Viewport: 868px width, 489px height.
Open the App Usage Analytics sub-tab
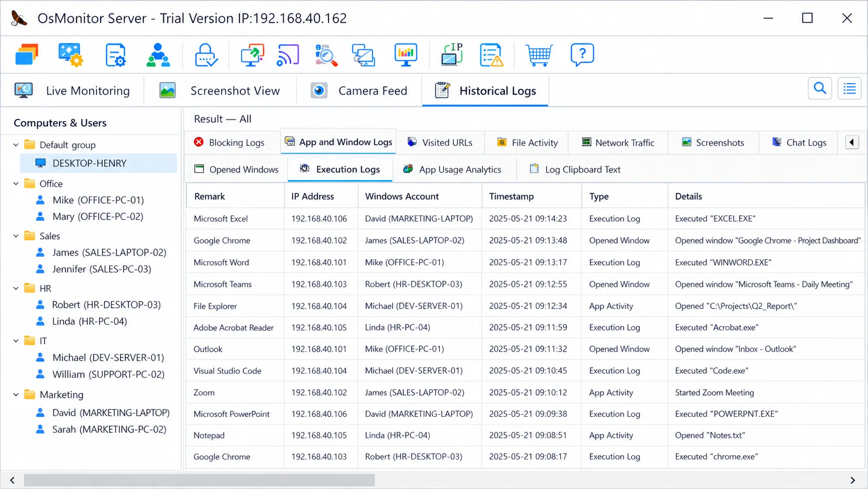tap(452, 169)
